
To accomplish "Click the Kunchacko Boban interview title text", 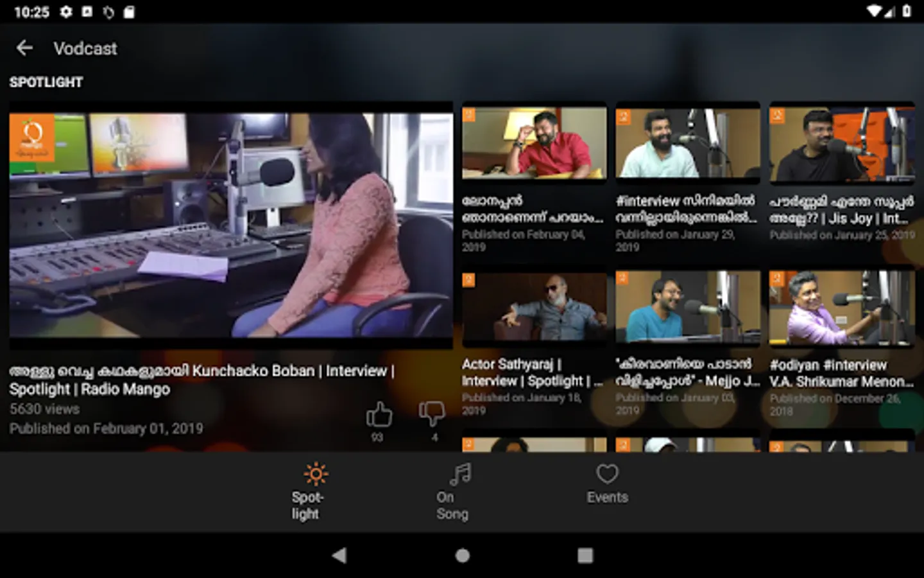I will pos(201,380).
